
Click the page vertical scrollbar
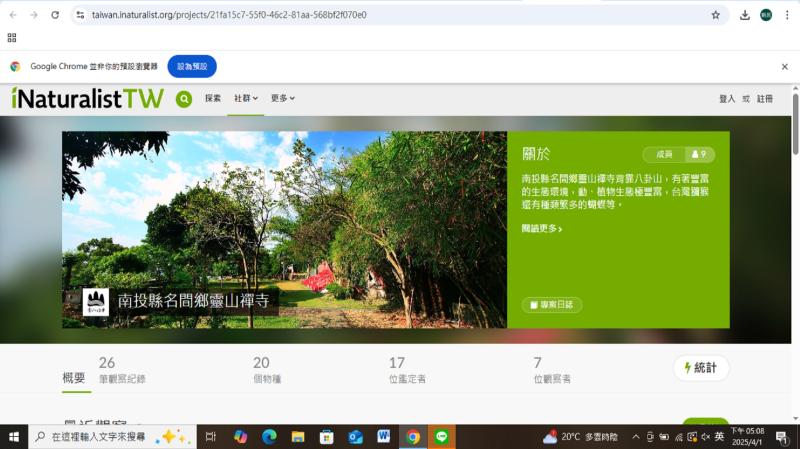[x=795, y=124]
